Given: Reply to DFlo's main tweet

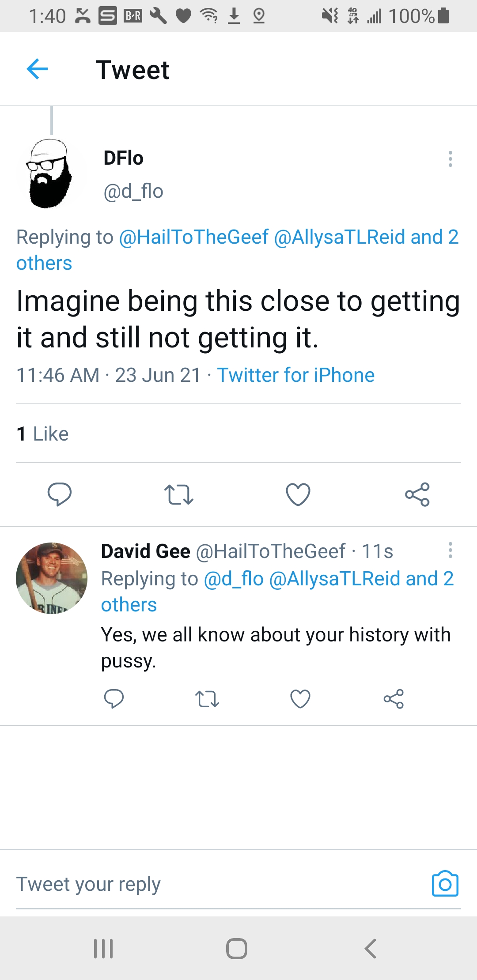Looking at the screenshot, I should (x=60, y=494).
